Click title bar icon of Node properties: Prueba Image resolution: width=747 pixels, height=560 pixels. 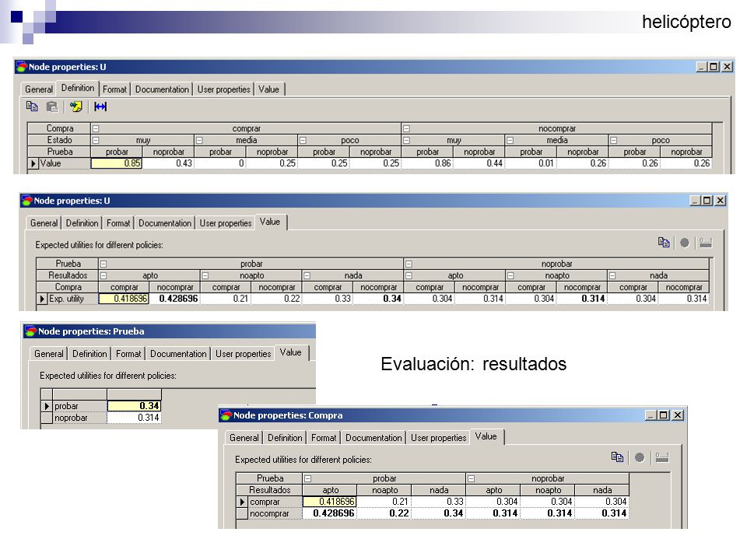coord(31,331)
